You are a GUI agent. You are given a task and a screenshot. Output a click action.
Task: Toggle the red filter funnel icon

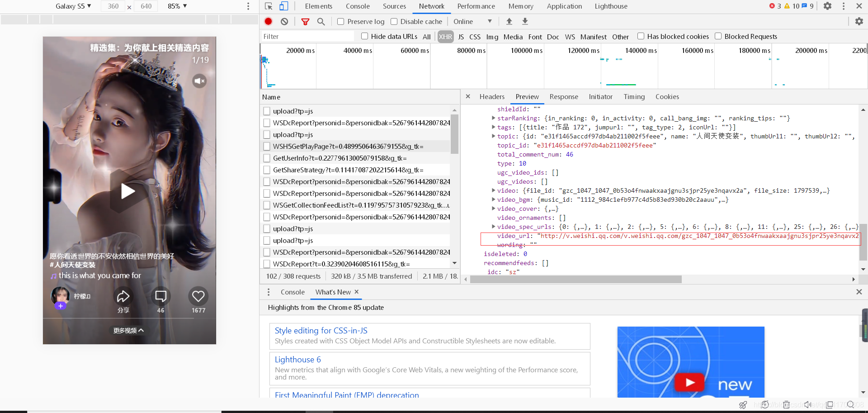[306, 21]
